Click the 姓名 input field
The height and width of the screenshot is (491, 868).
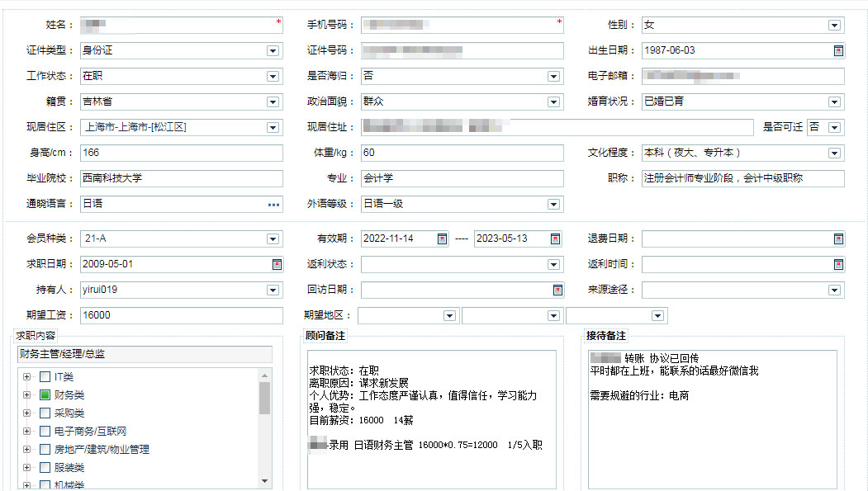click(182, 25)
